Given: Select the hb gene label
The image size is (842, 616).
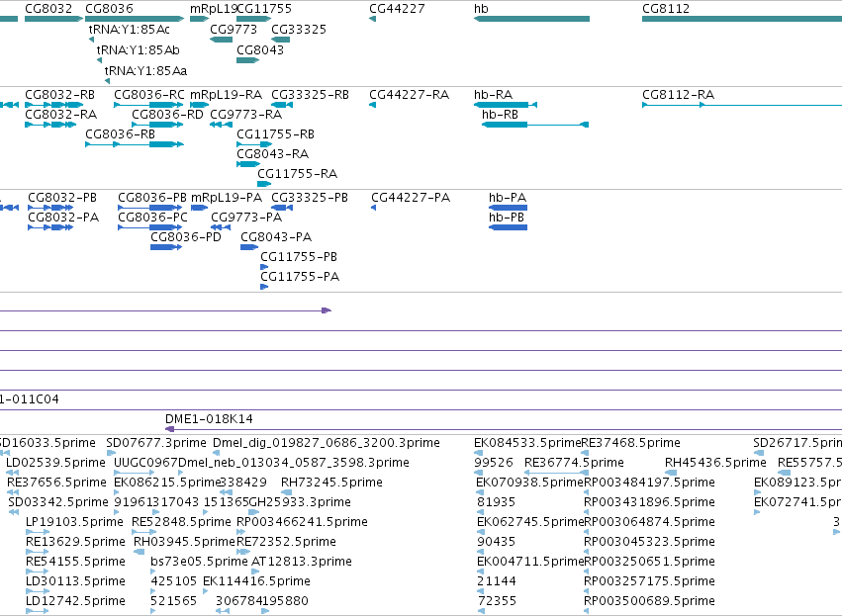Looking at the screenshot, I should 481,9.
